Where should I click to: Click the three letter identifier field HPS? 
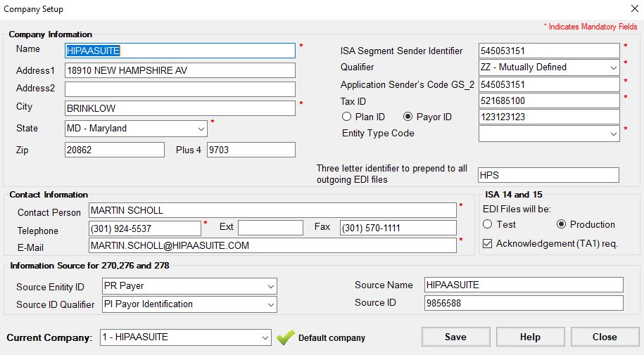coord(548,175)
